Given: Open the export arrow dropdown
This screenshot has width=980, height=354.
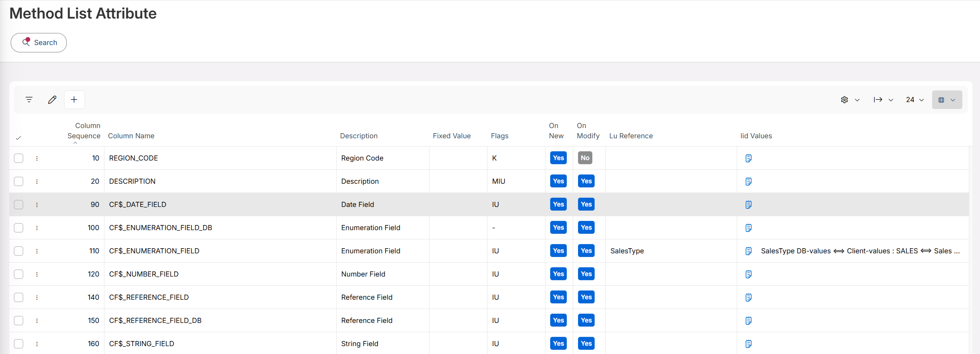Looking at the screenshot, I should pos(883,100).
